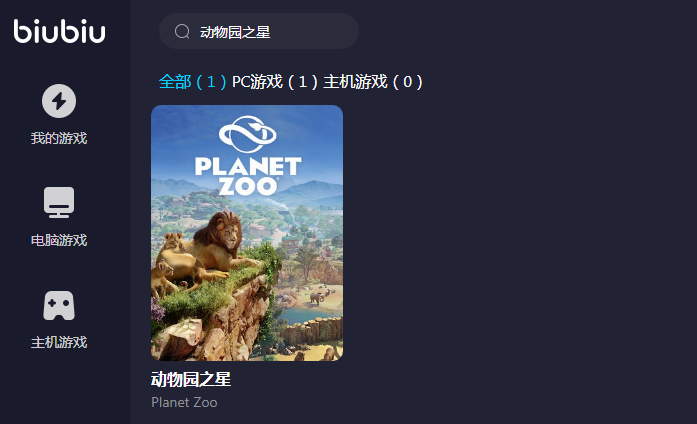The height and width of the screenshot is (424, 697).
Task: Open the 动物园之星 title link below the cover
Action: tap(191, 379)
